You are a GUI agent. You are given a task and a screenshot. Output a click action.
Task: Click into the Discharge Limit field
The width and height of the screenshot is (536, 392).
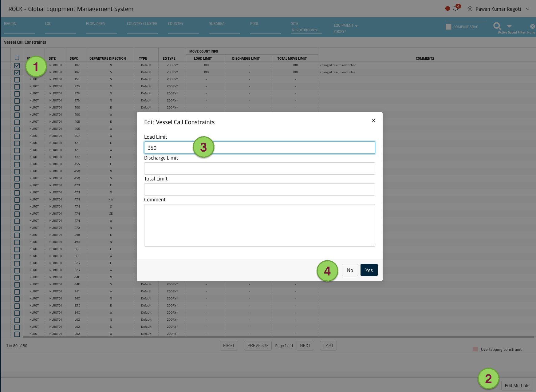[x=259, y=168]
